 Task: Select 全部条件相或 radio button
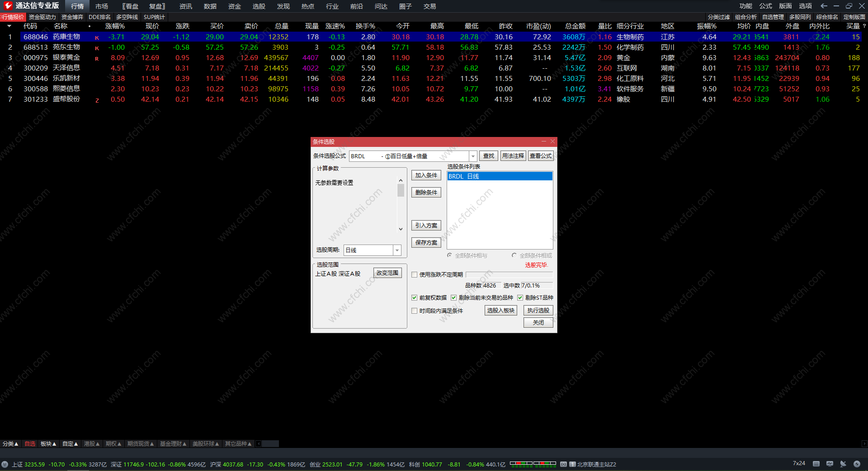pos(514,255)
